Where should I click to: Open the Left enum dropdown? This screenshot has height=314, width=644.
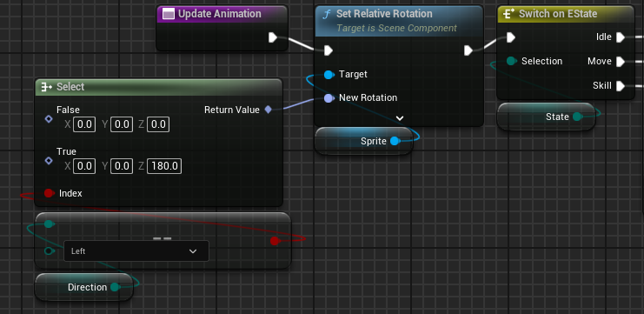[136, 251]
